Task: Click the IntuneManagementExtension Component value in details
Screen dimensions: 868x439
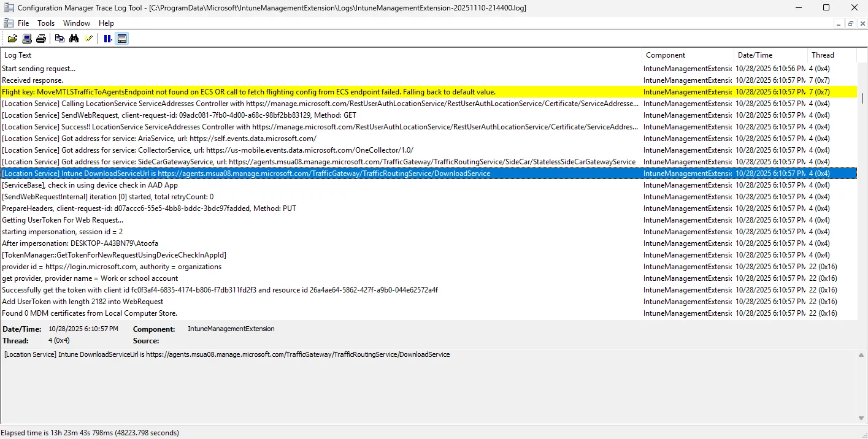Action: pos(231,329)
